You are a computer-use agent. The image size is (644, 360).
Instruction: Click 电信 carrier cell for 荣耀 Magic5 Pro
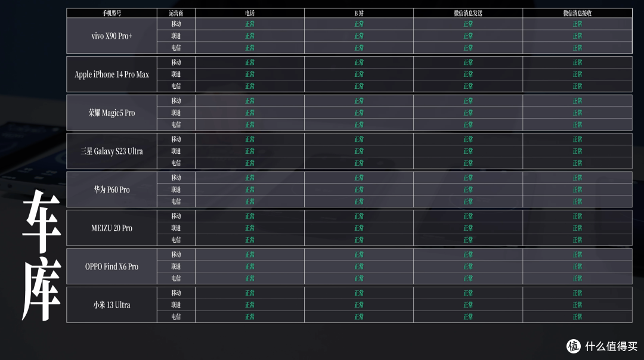(176, 125)
